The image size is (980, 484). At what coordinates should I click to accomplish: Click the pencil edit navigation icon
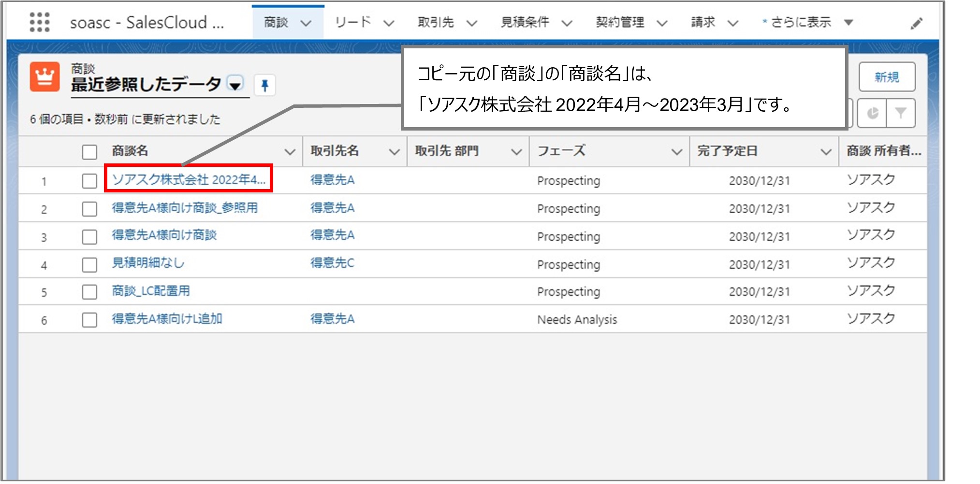point(916,23)
